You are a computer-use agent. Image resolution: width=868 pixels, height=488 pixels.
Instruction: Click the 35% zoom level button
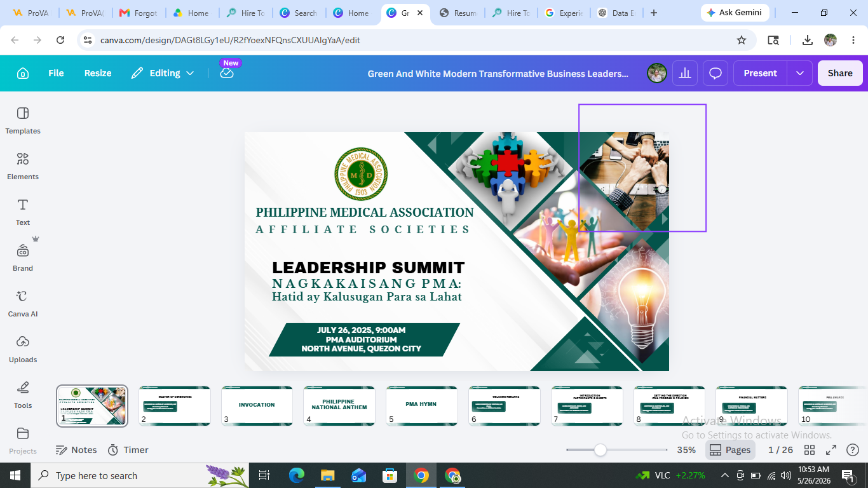(686, 450)
